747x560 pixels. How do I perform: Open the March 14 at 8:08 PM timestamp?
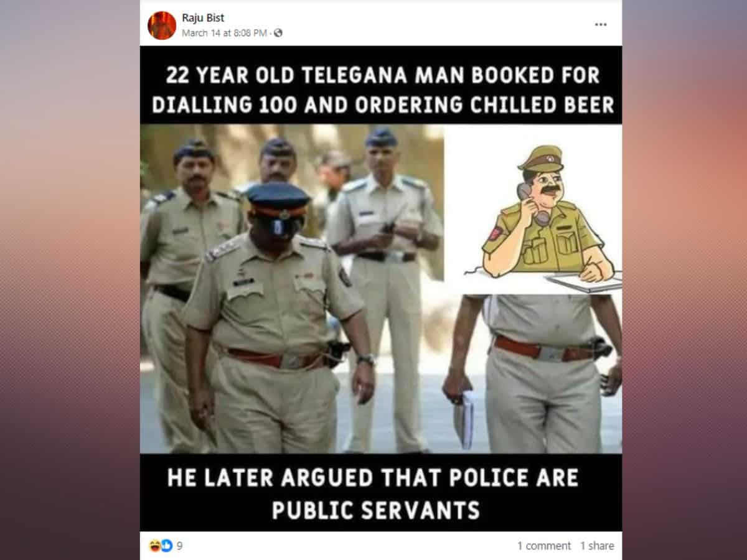pos(225,33)
